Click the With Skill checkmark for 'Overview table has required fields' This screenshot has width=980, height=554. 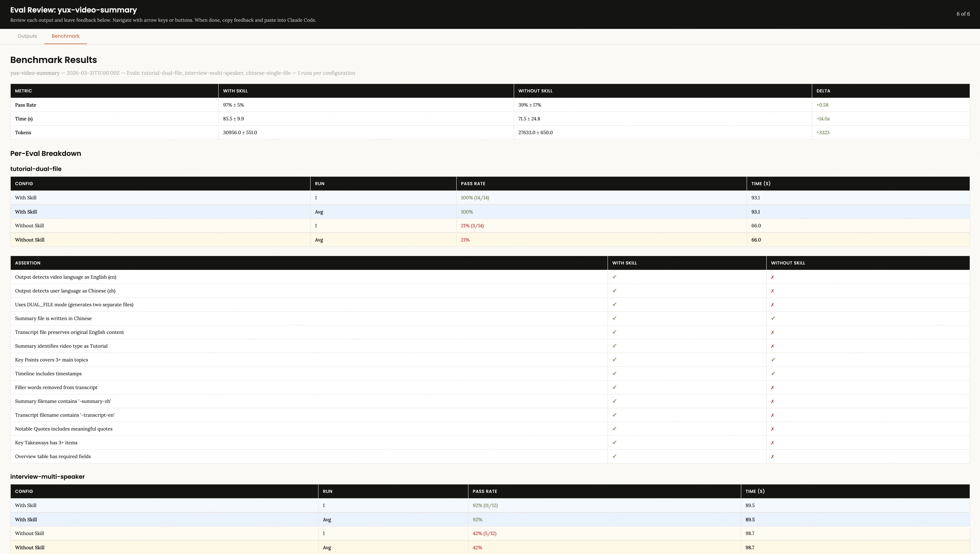click(x=614, y=456)
